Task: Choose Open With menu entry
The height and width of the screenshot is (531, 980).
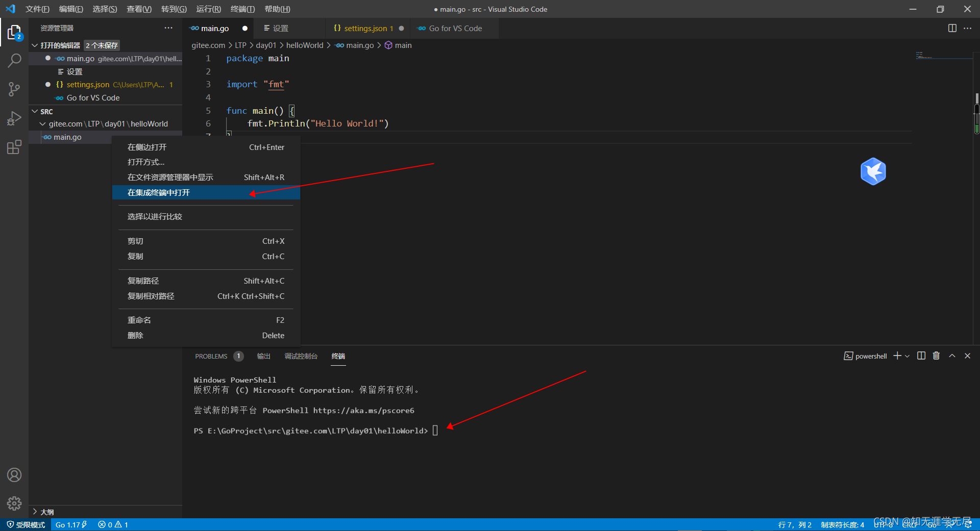Action: (206, 162)
